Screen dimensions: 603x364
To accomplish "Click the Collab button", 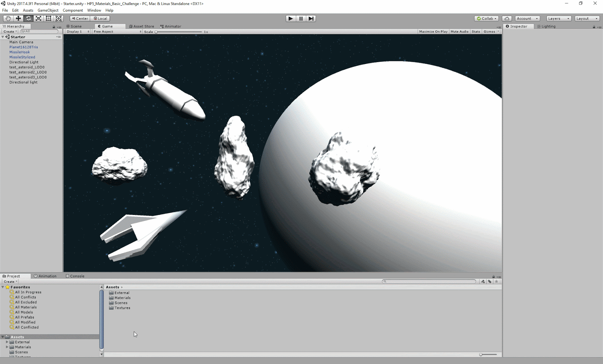I will click(x=487, y=18).
